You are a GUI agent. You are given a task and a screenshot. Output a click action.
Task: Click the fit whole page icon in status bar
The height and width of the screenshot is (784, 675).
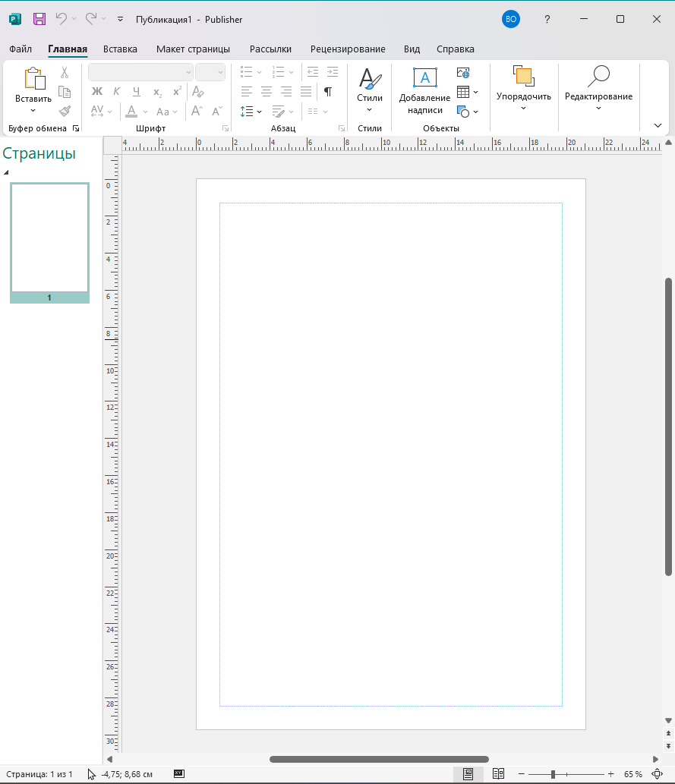coord(658,774)
